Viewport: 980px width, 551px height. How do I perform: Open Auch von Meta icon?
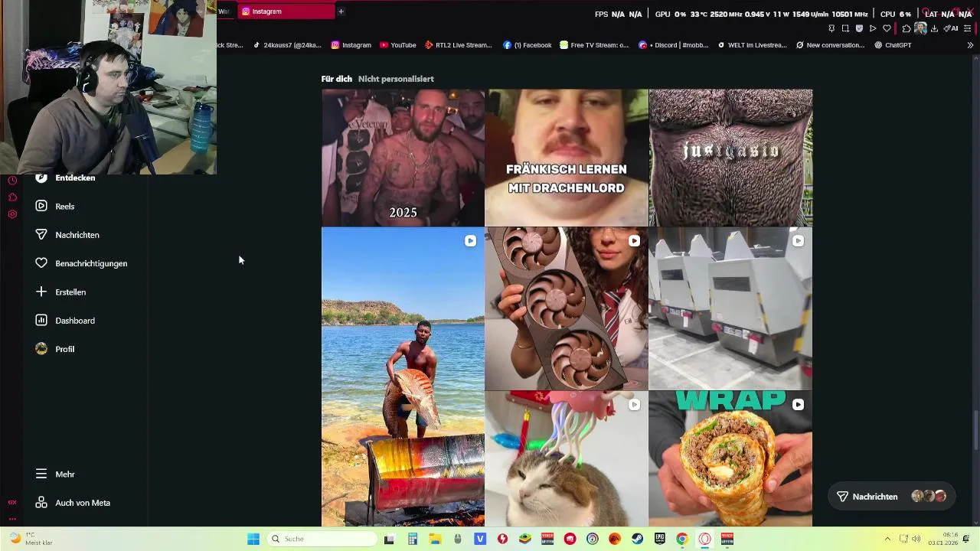(x=41, y=503)
